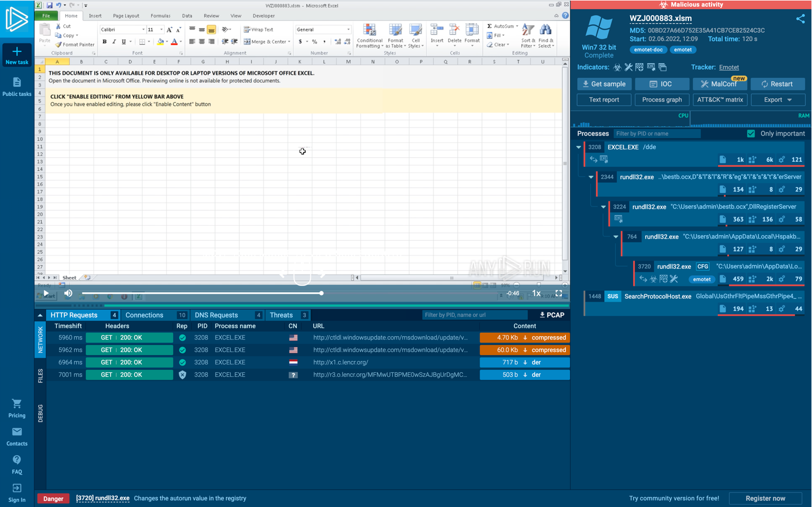This screenshot has height=507, width=812.
Task: Select the SearchProtocolHost.exe process row
Action: pos(695,303)
